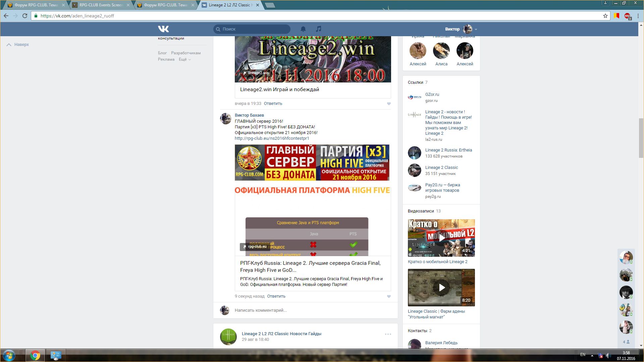Reload page with the refresh icon
Viewport: 644px width, 362px height.
(25, 16)
